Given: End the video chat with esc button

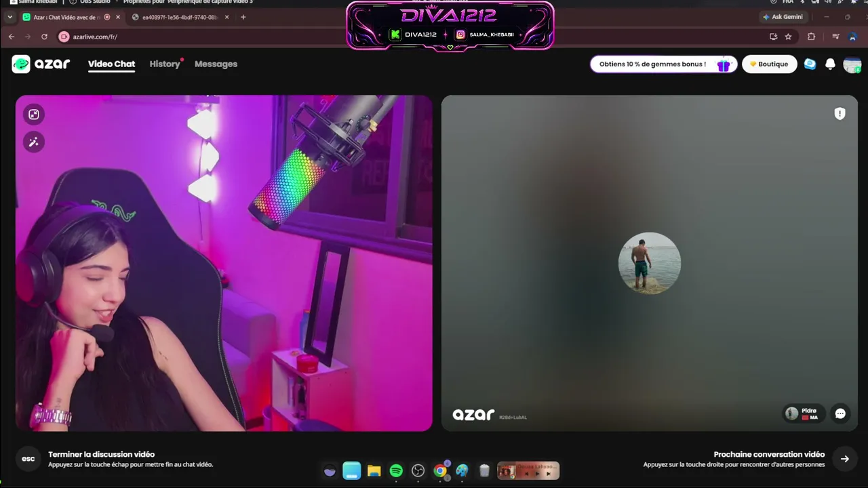Looking at the screenshot, I should click(28, 459).
